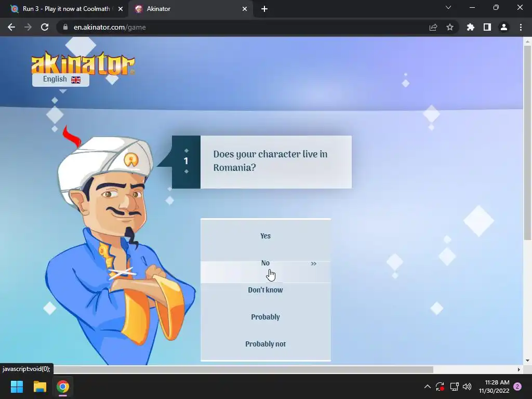
Task: Open the volume control in the tray
Action: (467, 387)
